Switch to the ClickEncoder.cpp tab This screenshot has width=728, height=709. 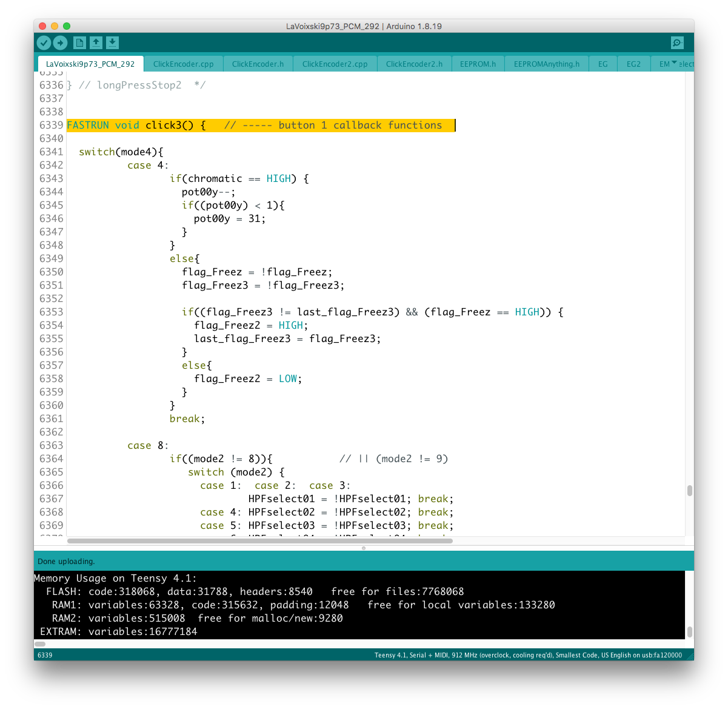[x=183, y=64]
